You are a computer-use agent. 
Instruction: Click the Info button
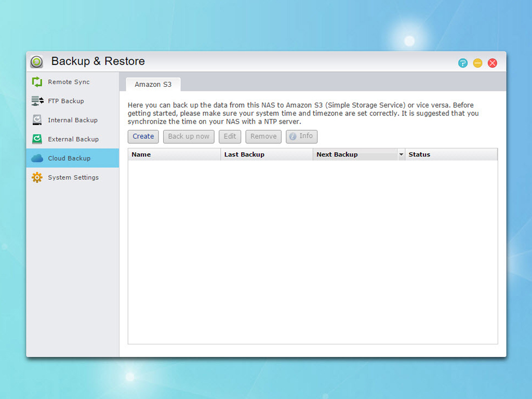coord(302,137)
